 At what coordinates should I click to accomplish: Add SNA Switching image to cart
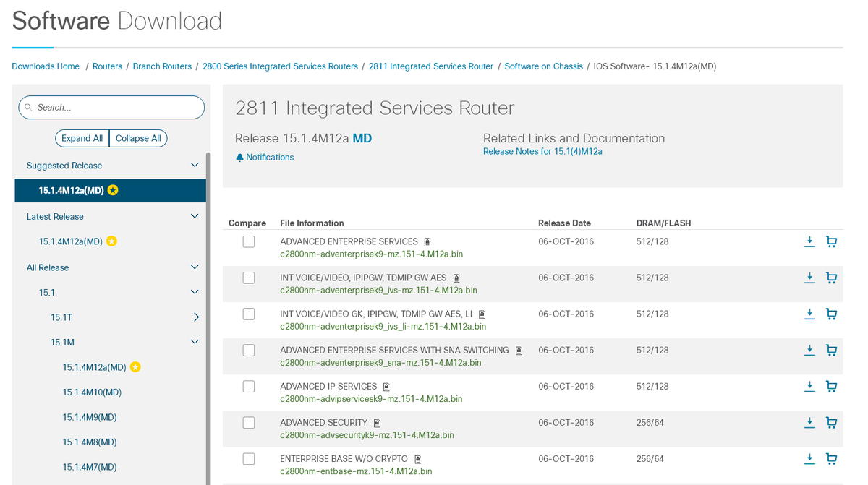[x=831, y=351]
